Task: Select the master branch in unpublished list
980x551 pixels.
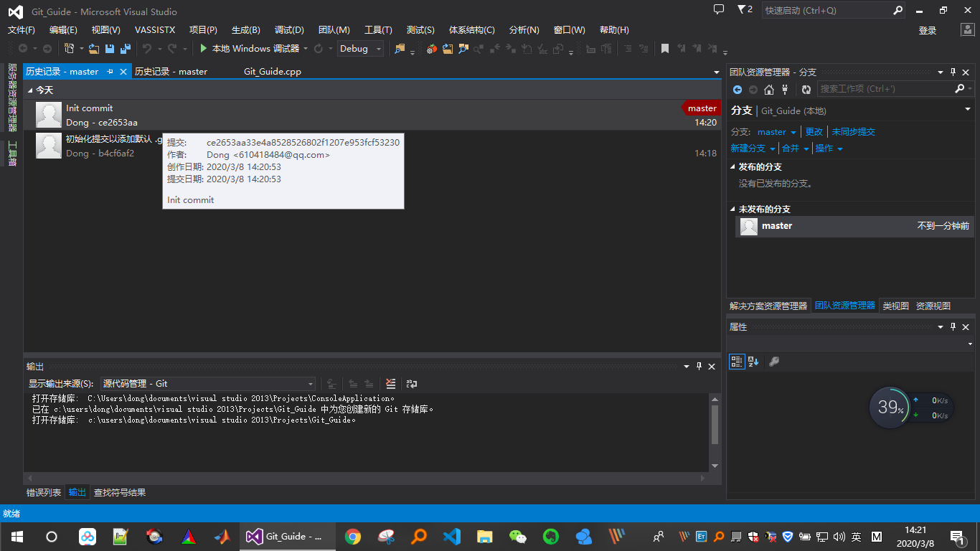Action: (x=854, y=226)
